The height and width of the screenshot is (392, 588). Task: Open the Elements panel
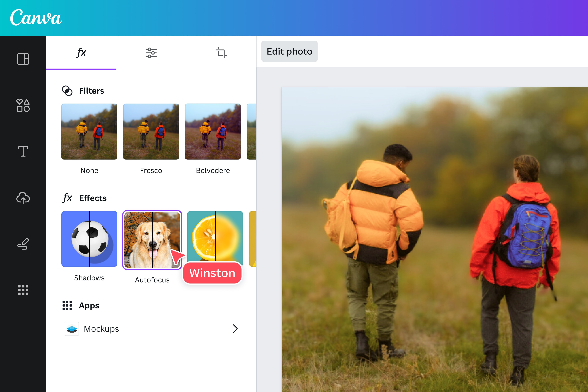(23, 105)
